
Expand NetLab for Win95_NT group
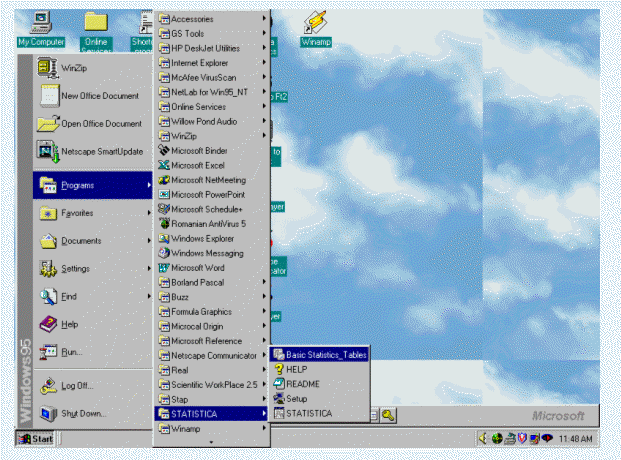(x=212, y=92)
